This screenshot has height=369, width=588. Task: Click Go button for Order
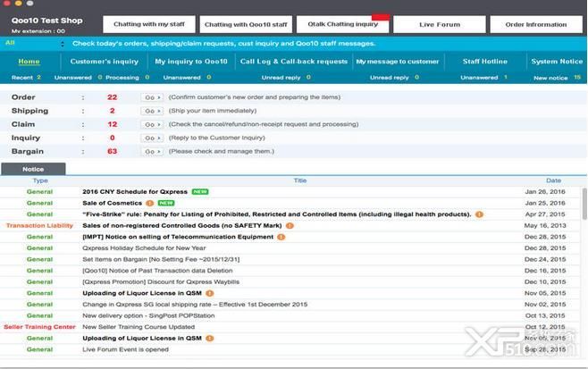pyautogui.click(x=152, y=97)
